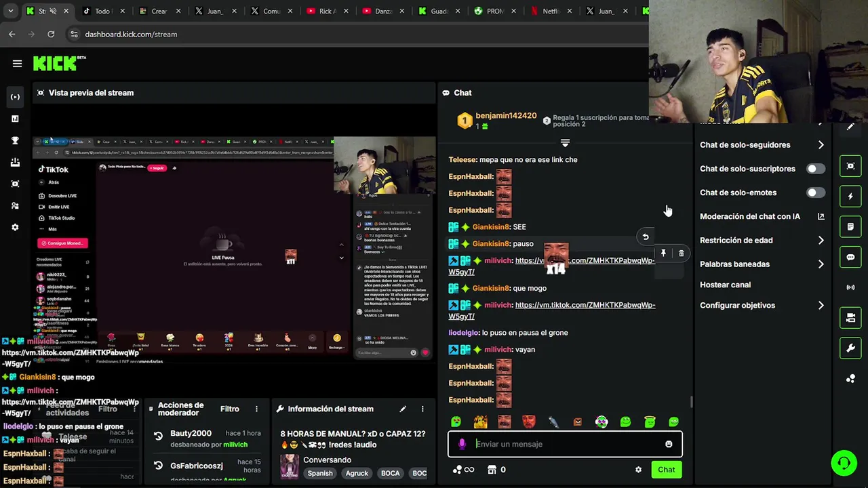Click Bauty2000 in the moderator actions list

[x=191, y=433]
